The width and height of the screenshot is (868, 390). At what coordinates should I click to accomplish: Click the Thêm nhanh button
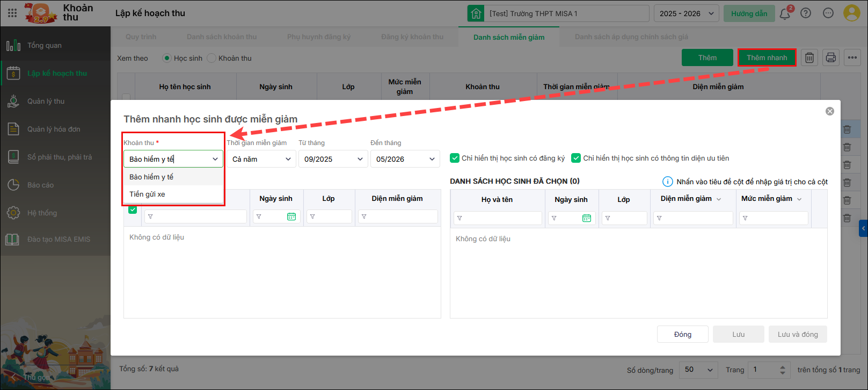(x=767, y=57)
